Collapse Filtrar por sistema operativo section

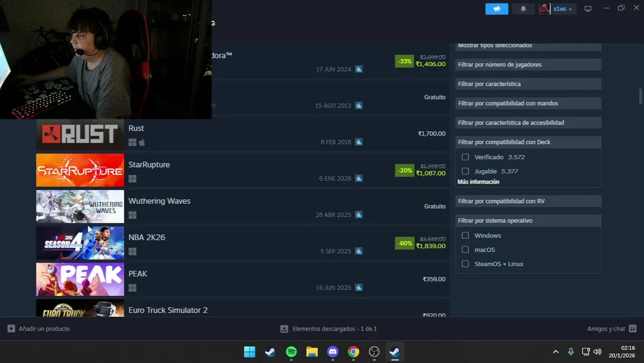[x=528, y=220]
